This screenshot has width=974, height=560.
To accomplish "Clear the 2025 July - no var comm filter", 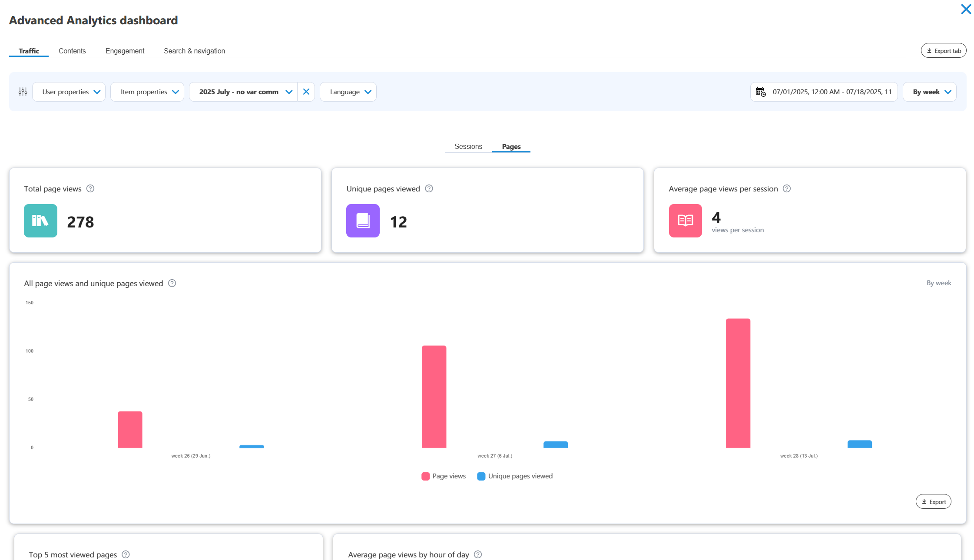I will click(x=306, y=92).
